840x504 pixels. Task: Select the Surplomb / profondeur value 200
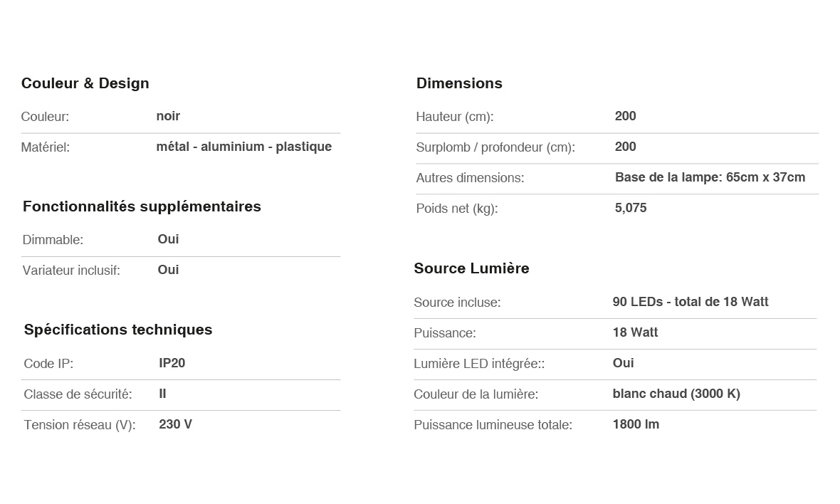[x=625, y=147]
